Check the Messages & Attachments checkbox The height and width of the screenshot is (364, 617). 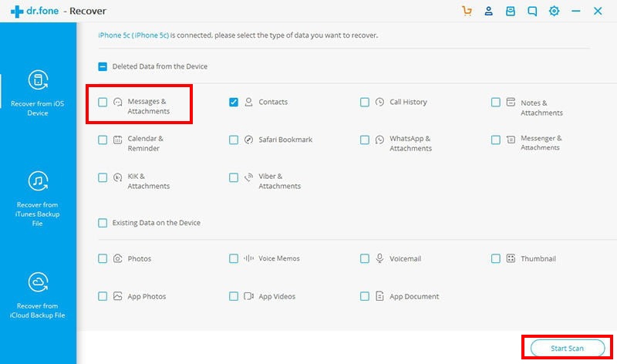pos(103,103)
